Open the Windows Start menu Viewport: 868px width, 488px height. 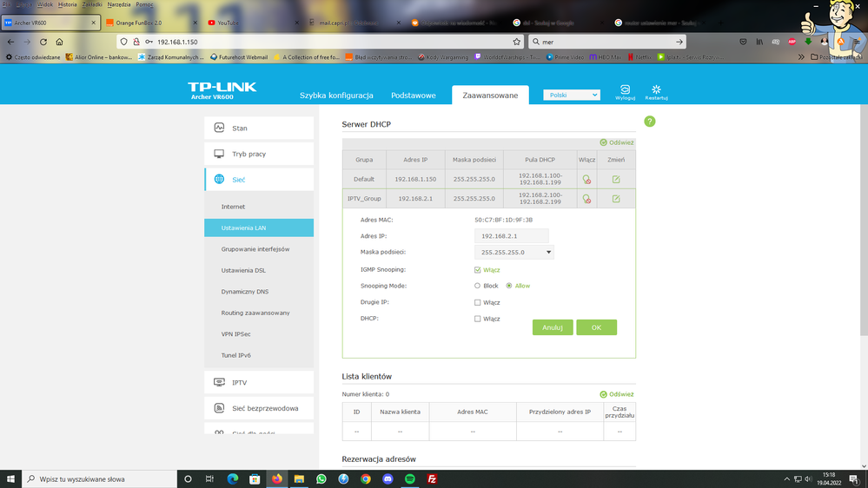click(10, 478)
